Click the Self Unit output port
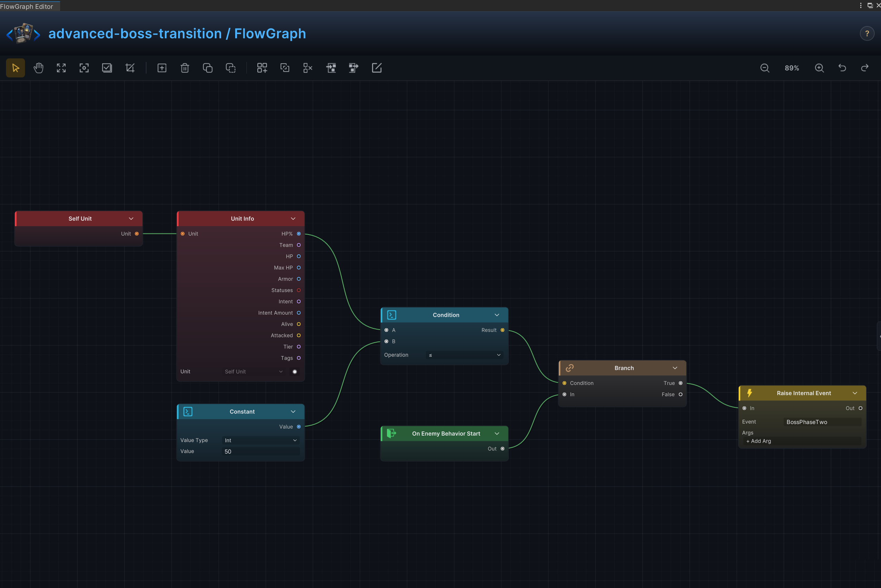This screenshot has width=881, height=588. [x=137, y=234]
